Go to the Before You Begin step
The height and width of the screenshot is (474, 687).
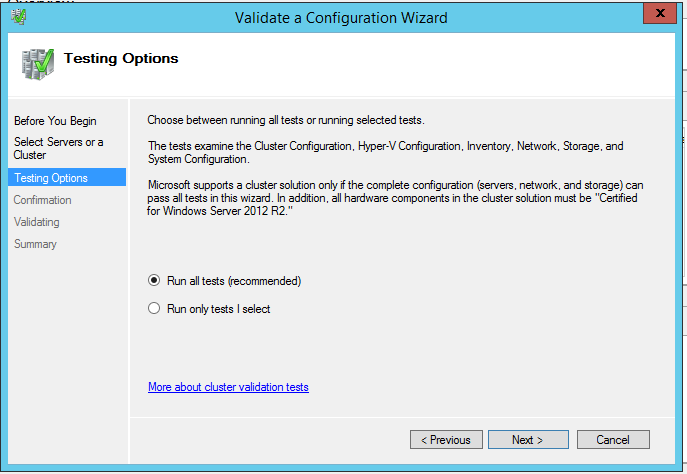(55, 121)
